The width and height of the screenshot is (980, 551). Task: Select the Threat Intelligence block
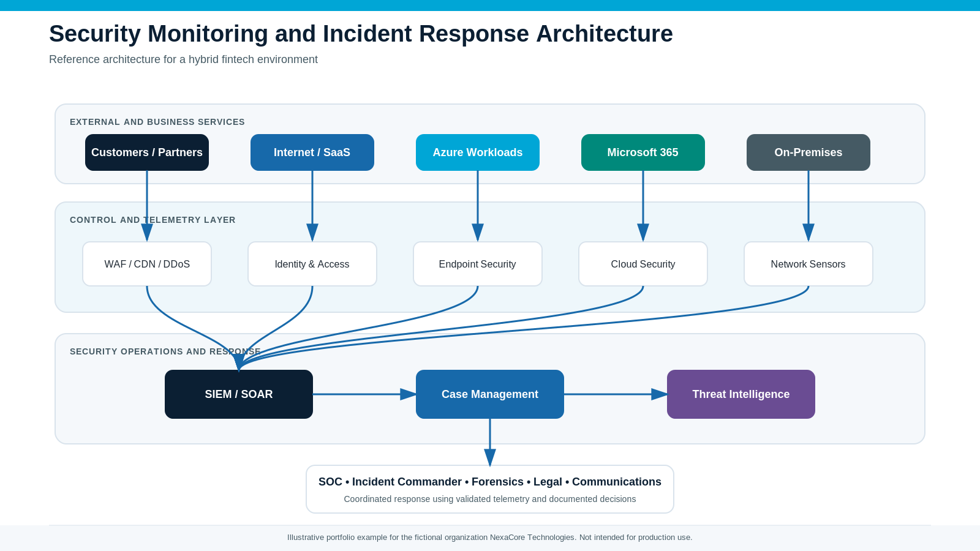741,394
